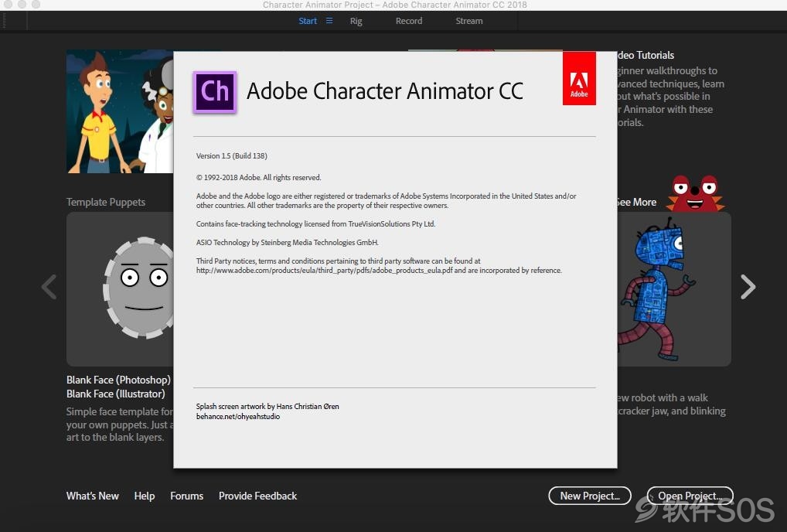Screen dimensions: 787x532
Task: Switch to the Rig workspace
Action: coord(356,21)
